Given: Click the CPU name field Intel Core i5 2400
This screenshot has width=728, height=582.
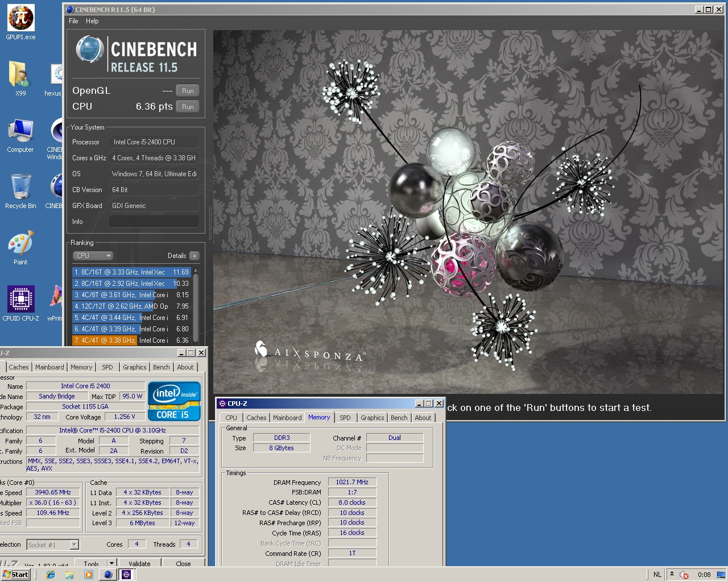Looking at the screenshot, I should (86, 386).
